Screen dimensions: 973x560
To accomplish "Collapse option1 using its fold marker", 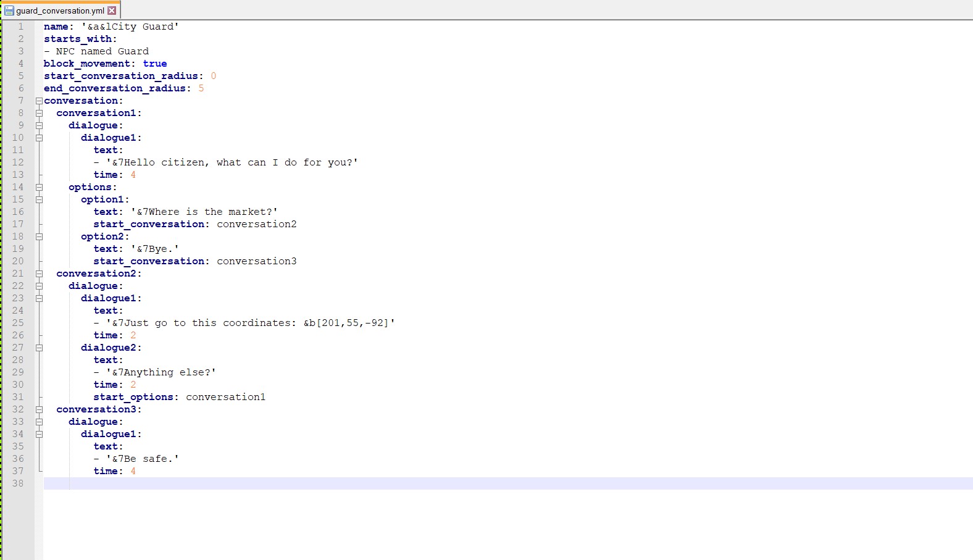I will 39,199.
